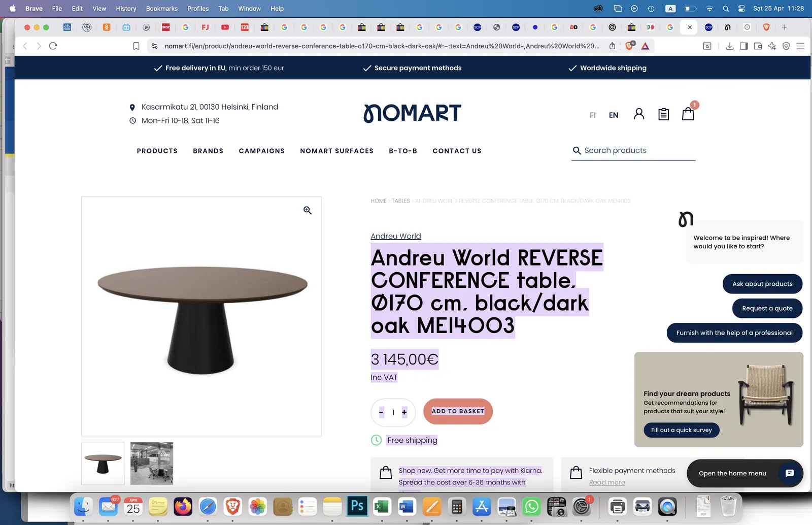Select EN language option
The width and height of the screenshot is (812, 525).
click(x=614, y=115)
